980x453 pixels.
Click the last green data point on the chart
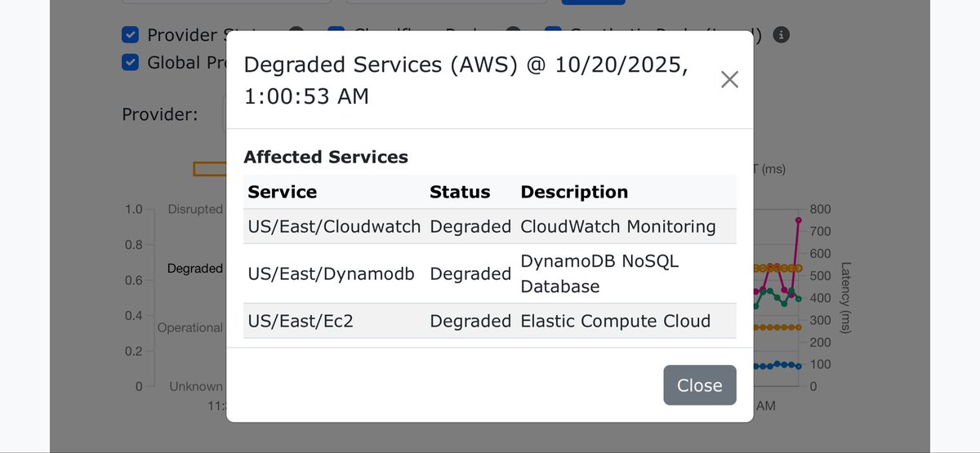[x=798, y=299]
